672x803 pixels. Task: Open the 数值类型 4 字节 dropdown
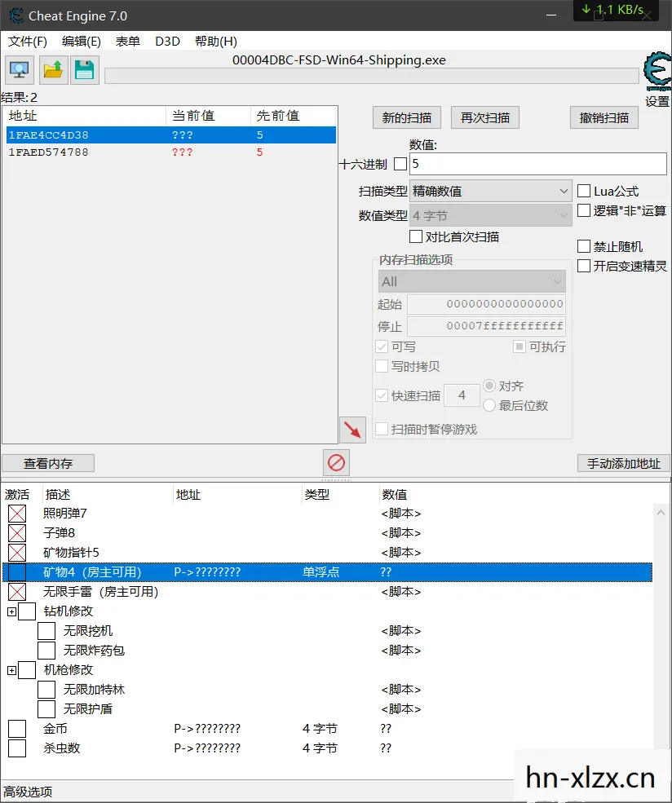[491, 215]
